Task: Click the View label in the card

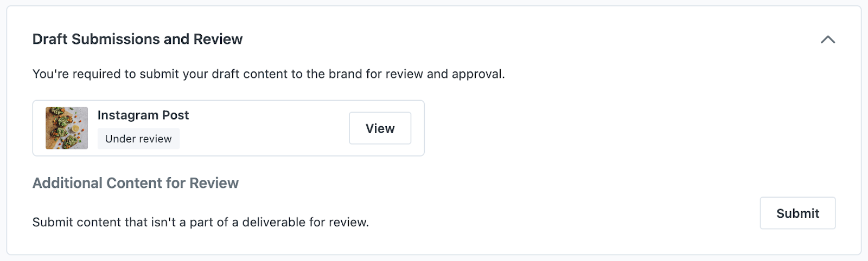Action: point(380,128)
